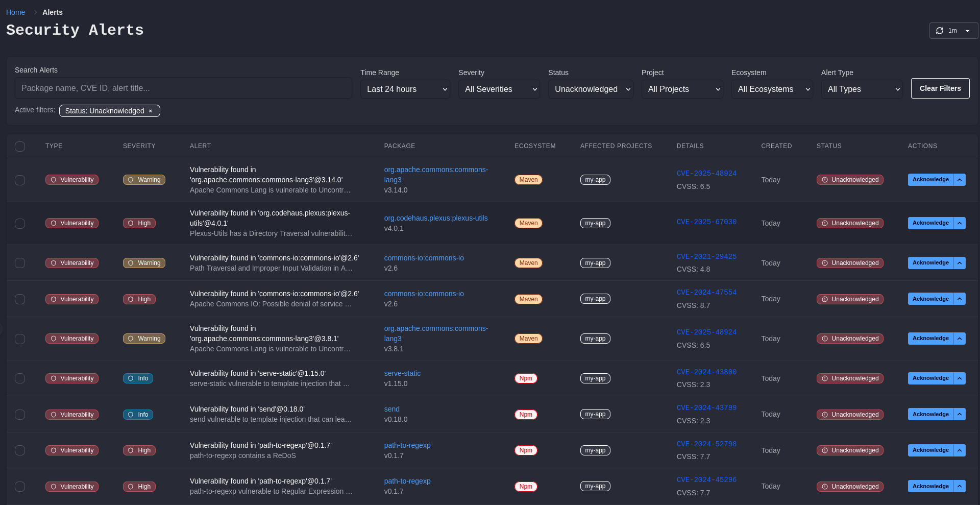The image size is (980, 505).
Task: Click the Unacknowledged status badge in plexus-utils row
Action: click(x=850, y=223)
